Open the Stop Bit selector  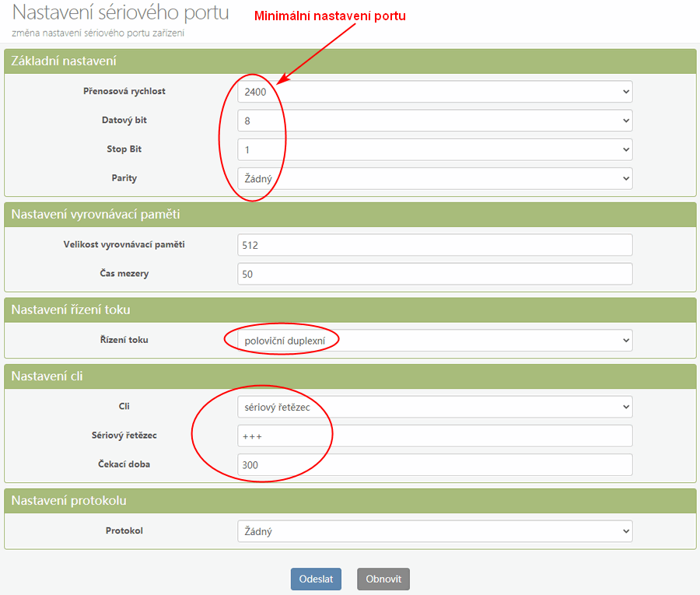pos(435,149)
